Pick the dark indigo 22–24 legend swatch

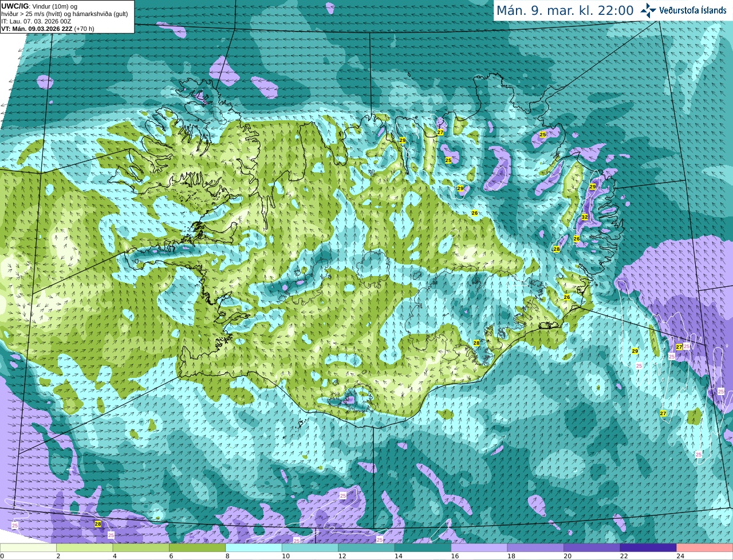click(x=648, y=548)
